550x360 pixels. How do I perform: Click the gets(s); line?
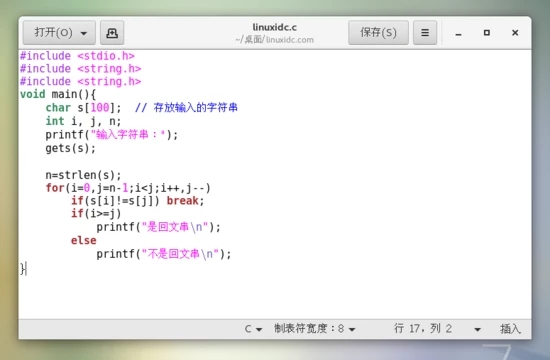71,148
